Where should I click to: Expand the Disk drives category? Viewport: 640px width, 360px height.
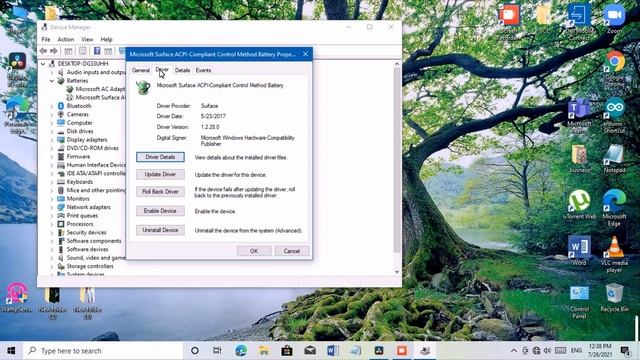click(52, 131)
